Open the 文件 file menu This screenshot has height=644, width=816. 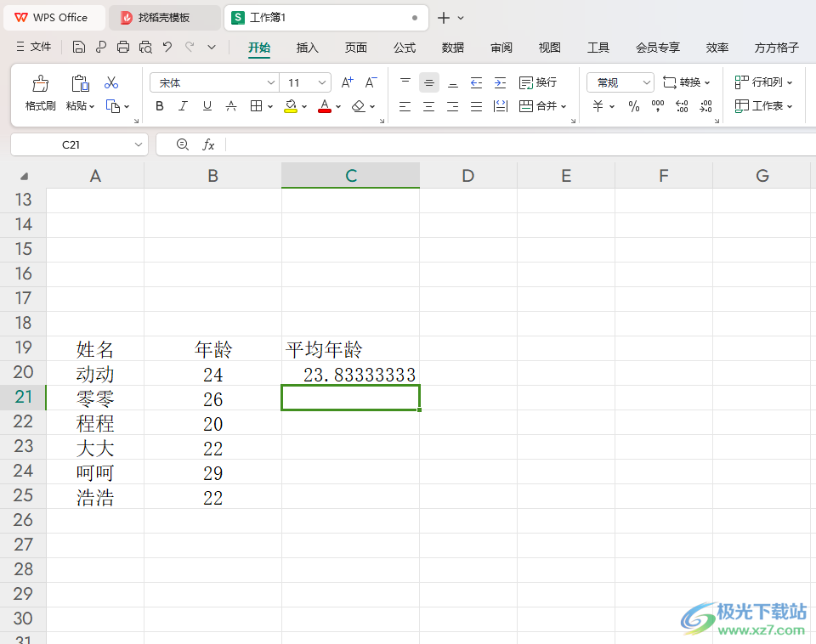(x=34, y=47)
